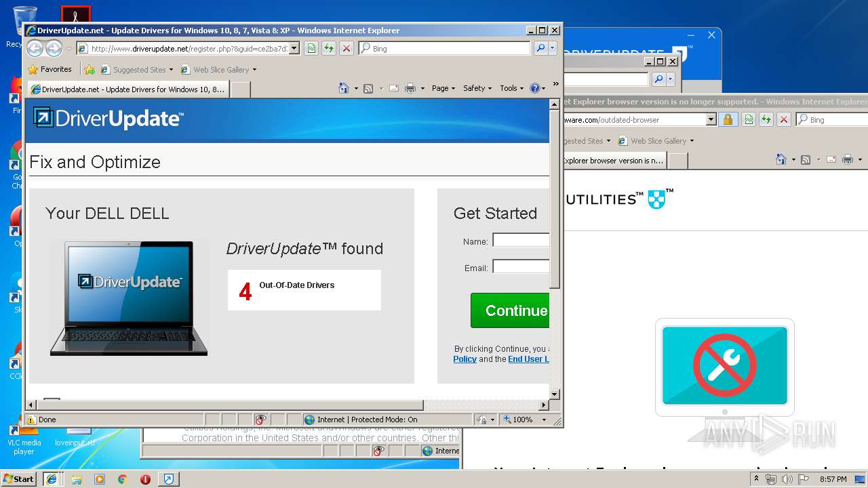The image size is (868, 488).
Task: Click Refresh in the outdated-browser window
Action: [766, 119]
